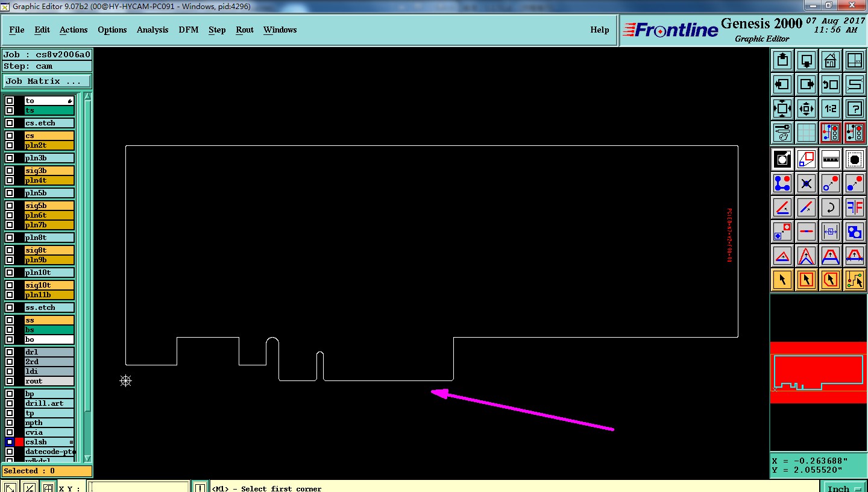Select the rectangle area select arrow tool
This screenshot has width=868, height=492.
coord(807,280)
